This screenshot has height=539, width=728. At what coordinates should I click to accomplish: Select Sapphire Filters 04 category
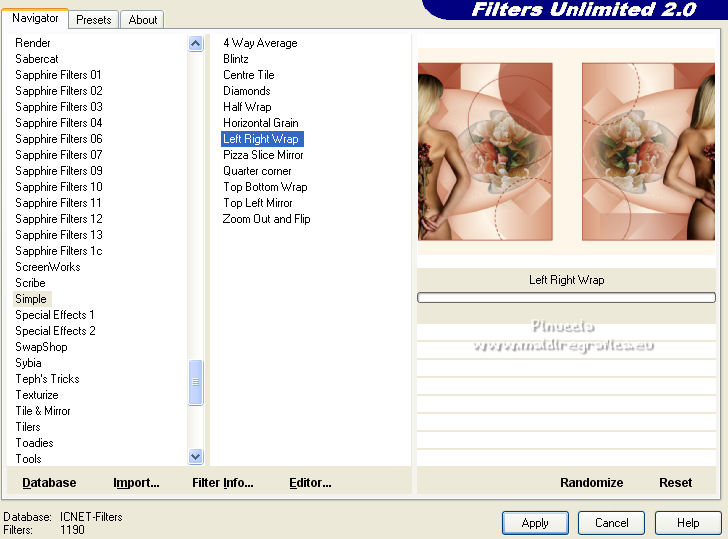click(58, 123)
